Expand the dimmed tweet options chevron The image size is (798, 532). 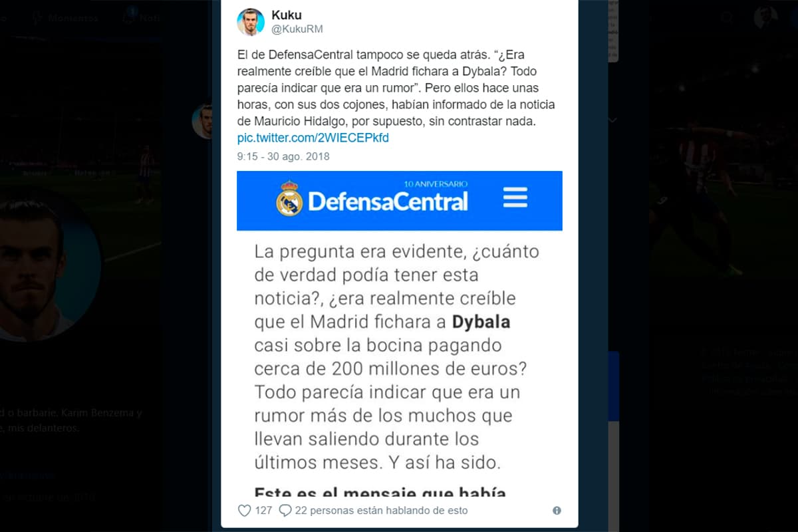(612, 120)
